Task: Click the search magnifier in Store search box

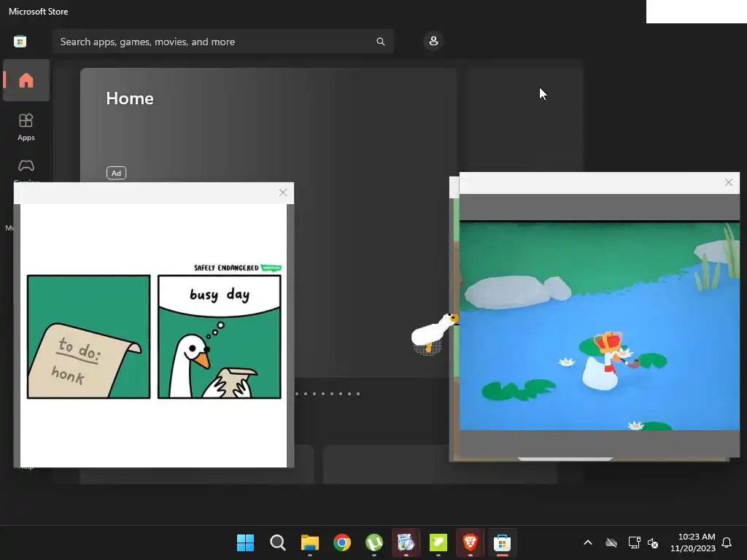Action: tap(381, 42)
